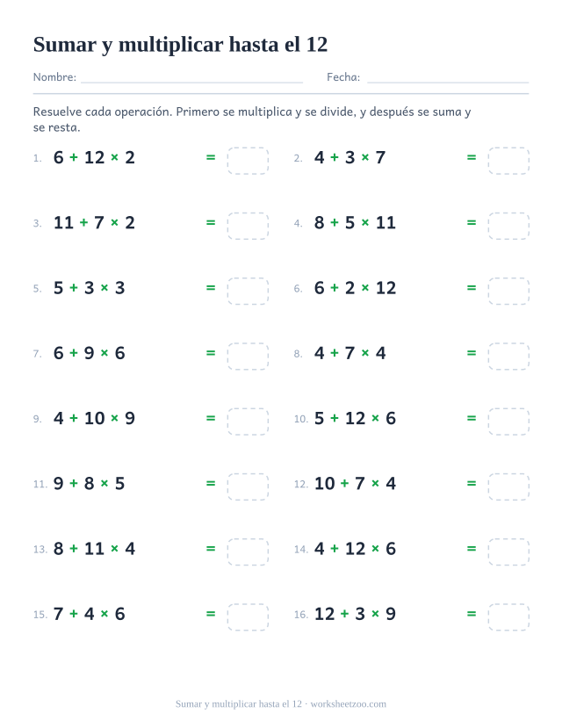Select answer box for 4 + 3 × 7
The height and width of the screenshot is (728, 562).
pos(508,161)
